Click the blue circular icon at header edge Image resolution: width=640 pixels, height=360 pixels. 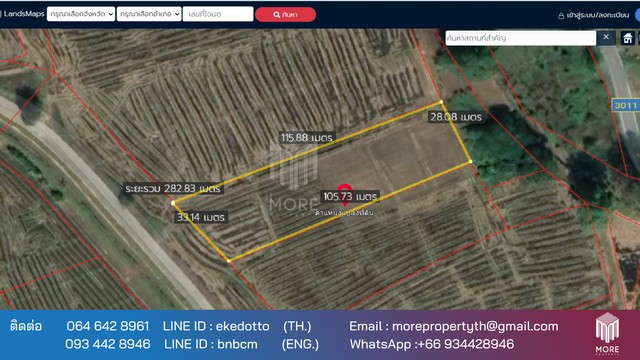point(638,15)
